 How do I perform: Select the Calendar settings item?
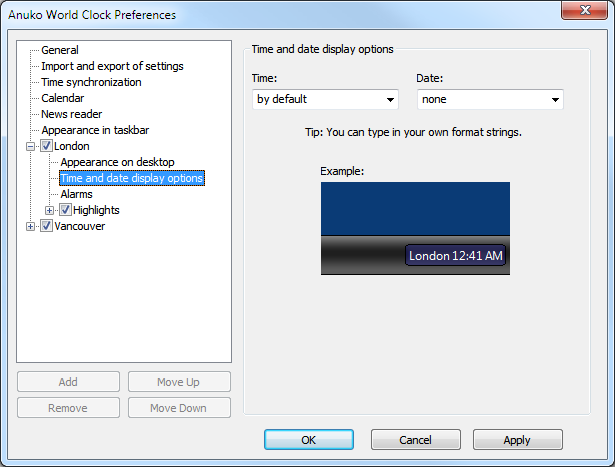tap(62, 98)
